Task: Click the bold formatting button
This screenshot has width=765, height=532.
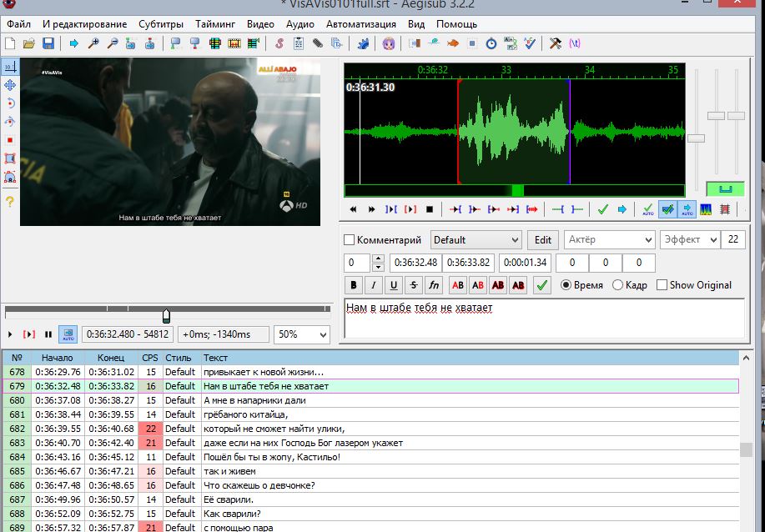Action: 354,285
